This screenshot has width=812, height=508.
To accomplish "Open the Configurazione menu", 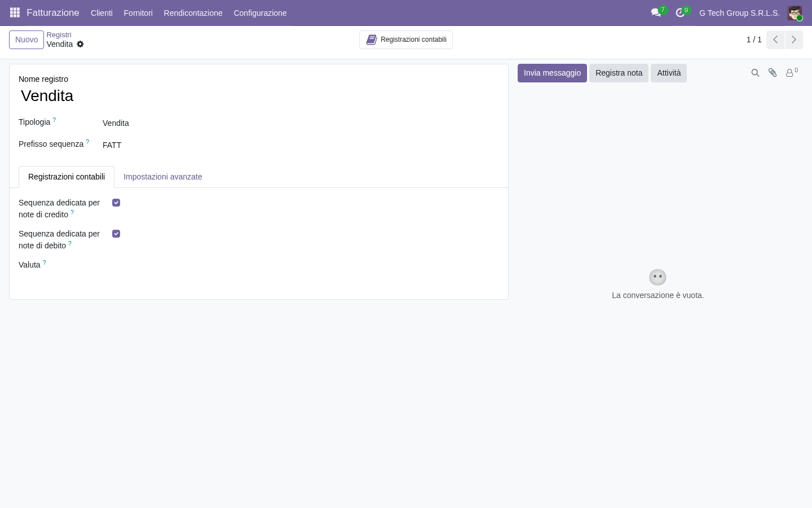I will point(260,13).
